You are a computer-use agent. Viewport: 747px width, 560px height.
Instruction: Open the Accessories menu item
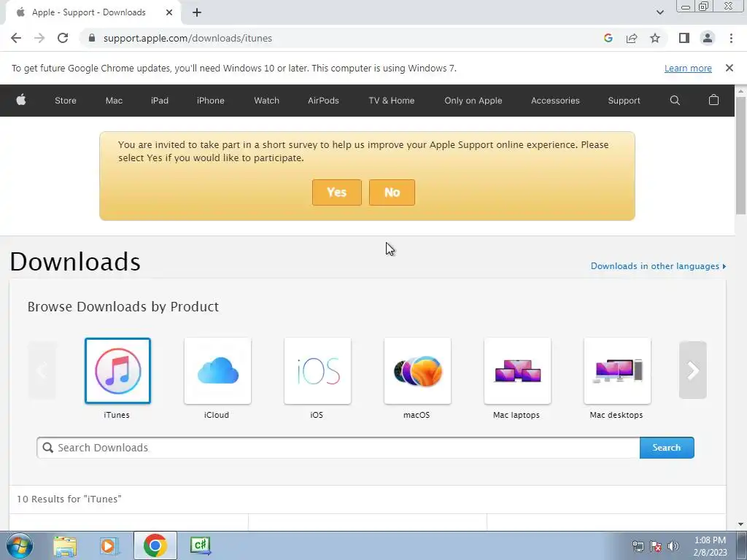(x=555, y=101)
